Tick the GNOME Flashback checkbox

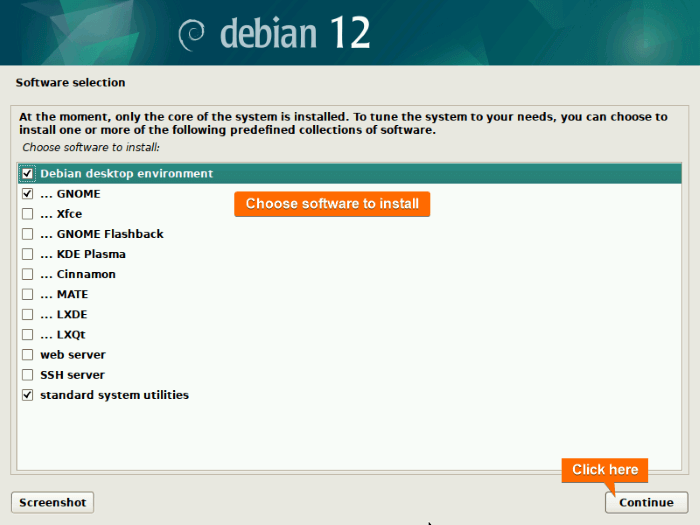click(x=27, y=233)
